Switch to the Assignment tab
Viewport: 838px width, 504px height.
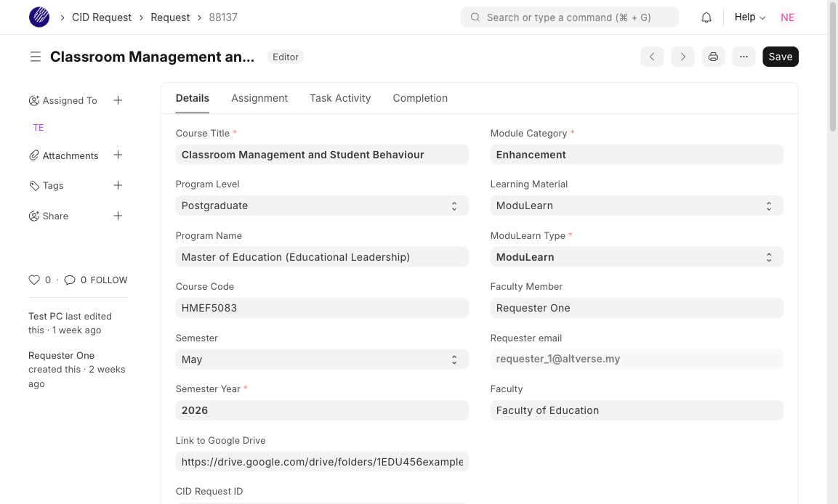click(x=259, y=98)
